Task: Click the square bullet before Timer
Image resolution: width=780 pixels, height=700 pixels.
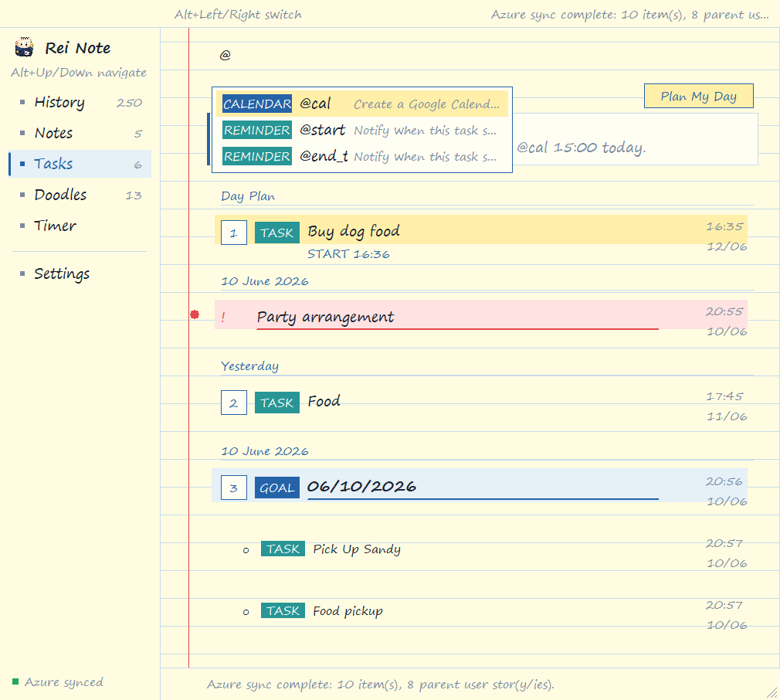Action: coord(22,226)
